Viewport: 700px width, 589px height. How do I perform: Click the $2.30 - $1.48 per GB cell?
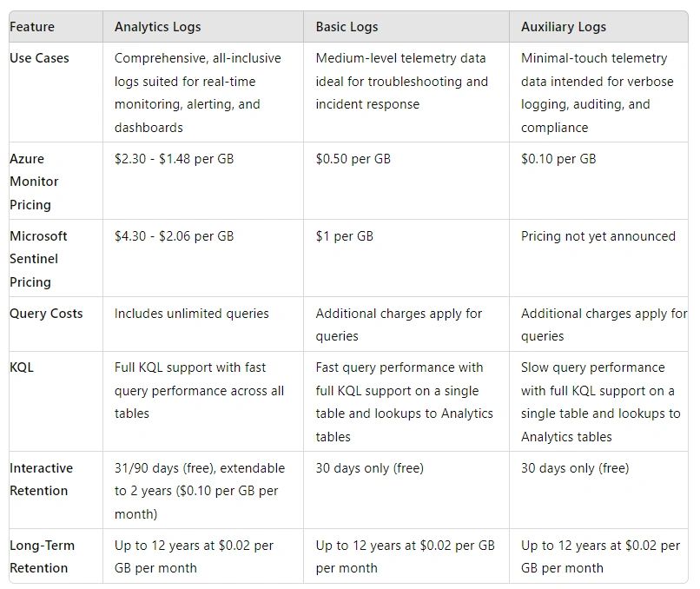[174, 159]
